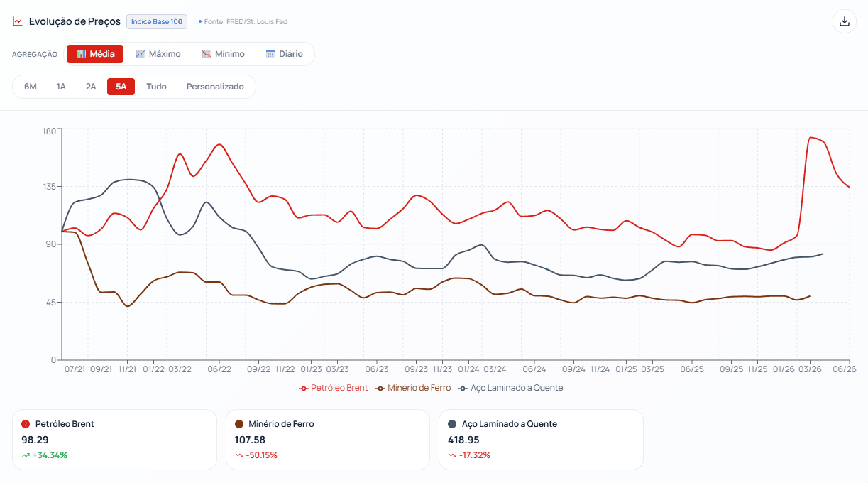Click the 180 y-axis label
Image resolution: width=868 pixels, height=483 pixels.
click(49, 131)
